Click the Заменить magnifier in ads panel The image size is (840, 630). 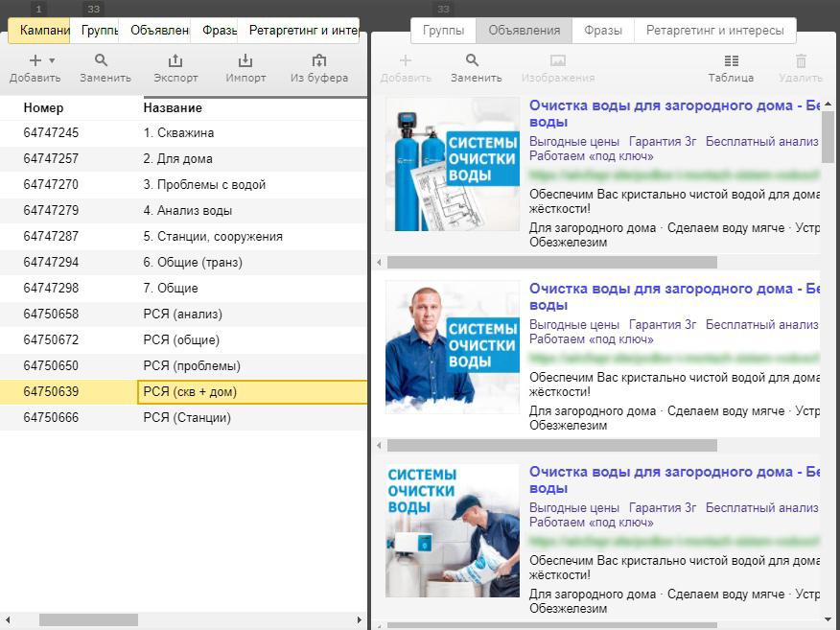point(472,60)
